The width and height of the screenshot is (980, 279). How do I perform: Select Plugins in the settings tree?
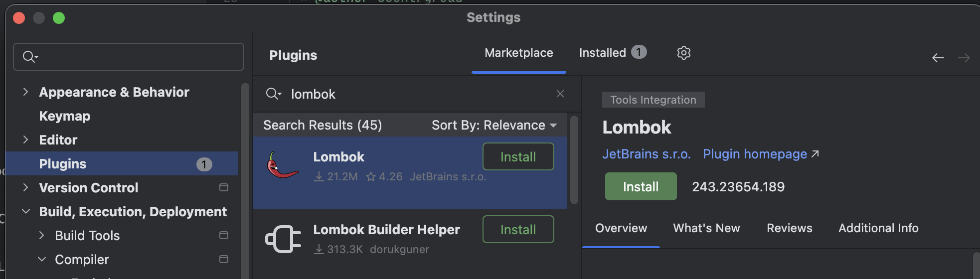(x=122, y=163)
